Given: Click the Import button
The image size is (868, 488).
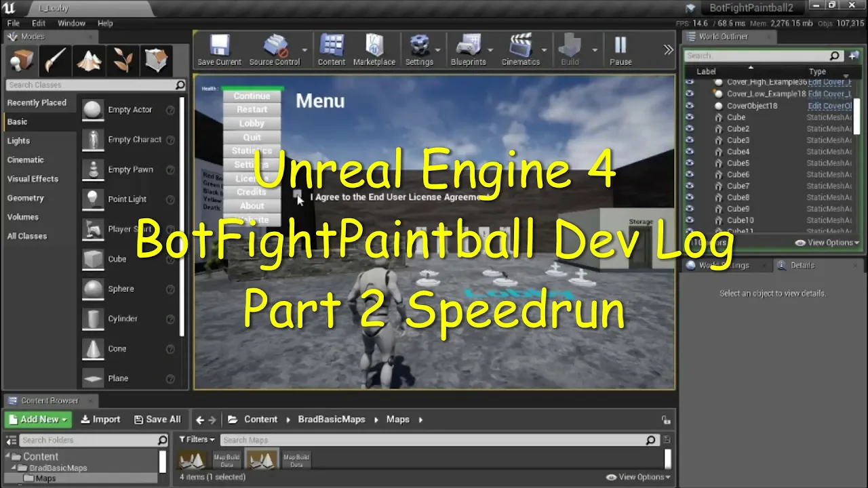Looking at the screenshot, I should [x=100, y=420].
